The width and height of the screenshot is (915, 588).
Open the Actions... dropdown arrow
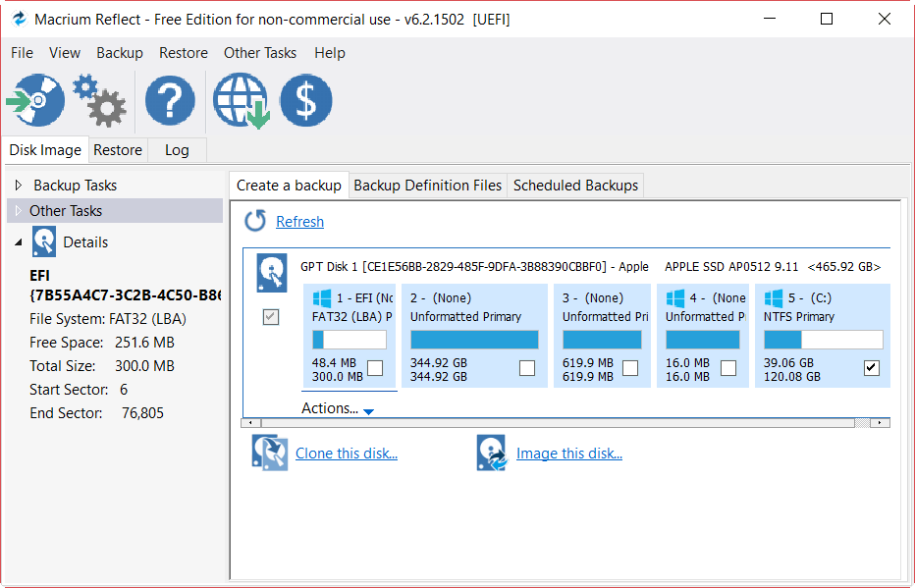coord(368,411)
